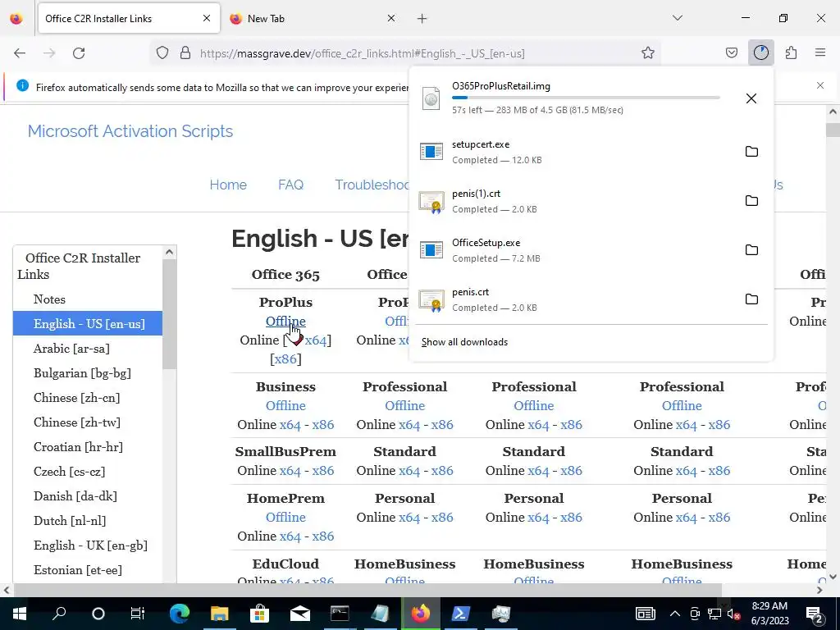Select Croatian [hr-hr] sidebar item
Screen dimensions: 840x630
tap(78, 447)
